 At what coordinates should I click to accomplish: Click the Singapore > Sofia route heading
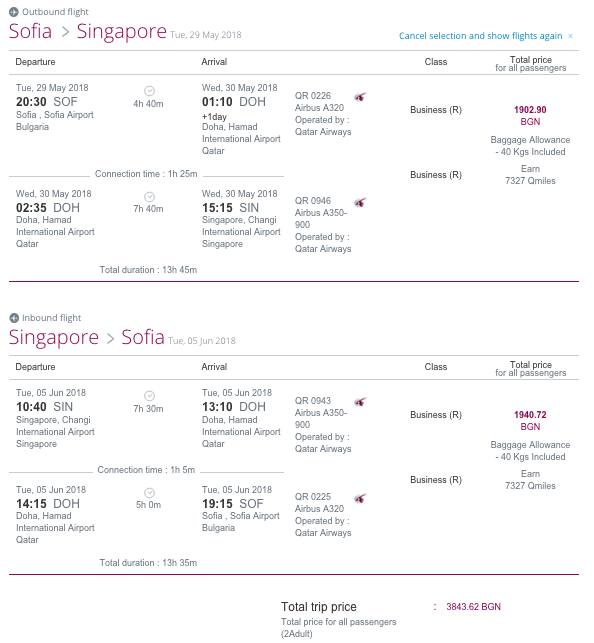coord(86,337)
